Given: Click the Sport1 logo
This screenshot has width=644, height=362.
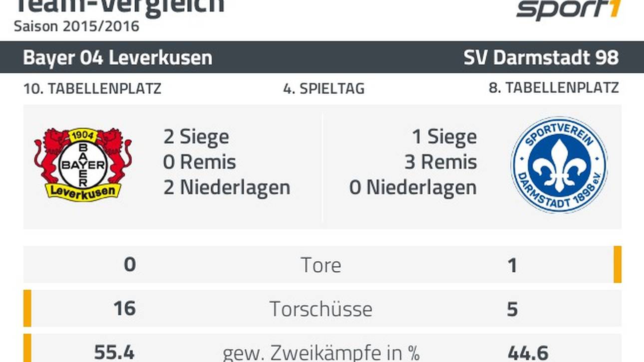Looking at the screenshot, I should pyautogui.click(x=569, y=10).
